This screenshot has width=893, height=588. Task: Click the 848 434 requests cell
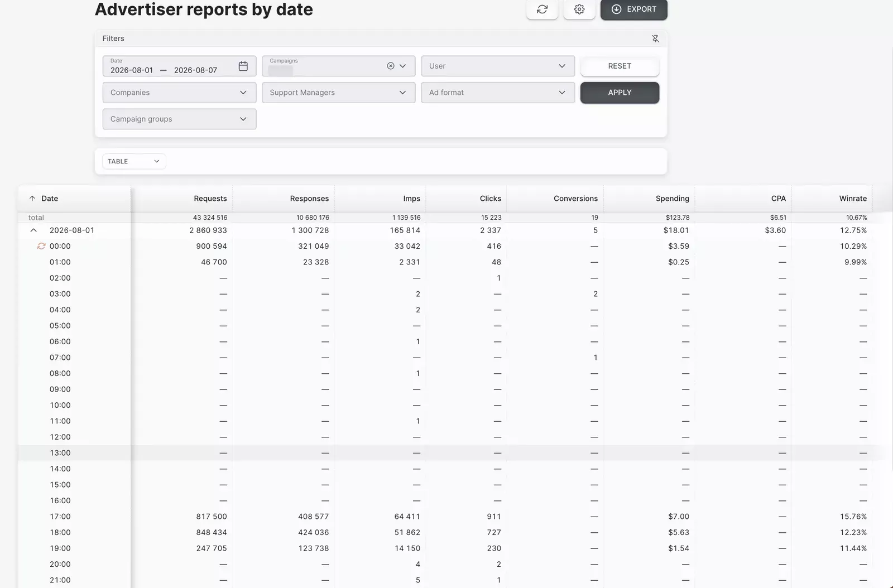(x=212, y=533)
